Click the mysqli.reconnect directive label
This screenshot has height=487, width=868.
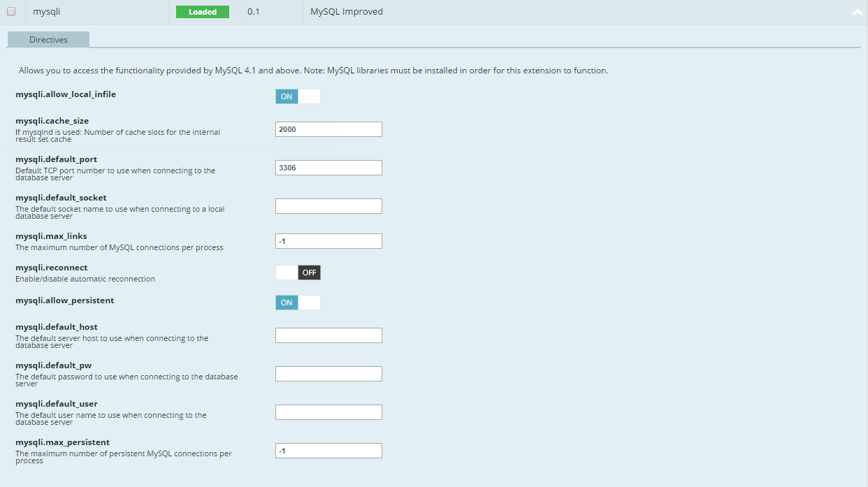click(x=51, y=268)
